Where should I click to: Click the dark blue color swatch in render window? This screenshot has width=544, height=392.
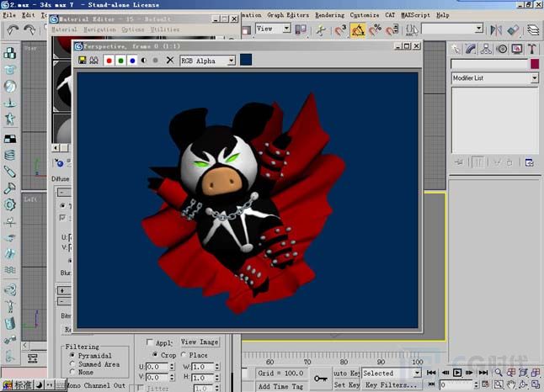[246, 60]
